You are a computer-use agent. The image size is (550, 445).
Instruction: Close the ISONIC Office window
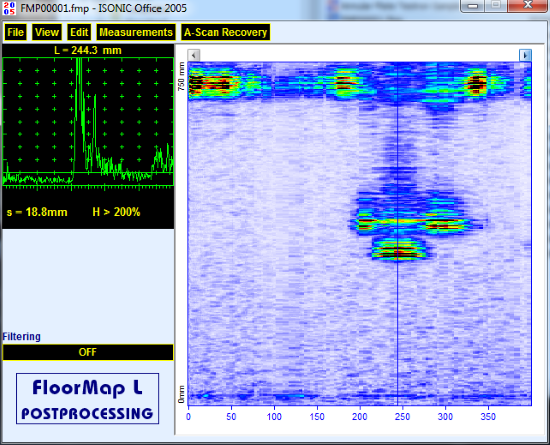[x=528, y=6]
